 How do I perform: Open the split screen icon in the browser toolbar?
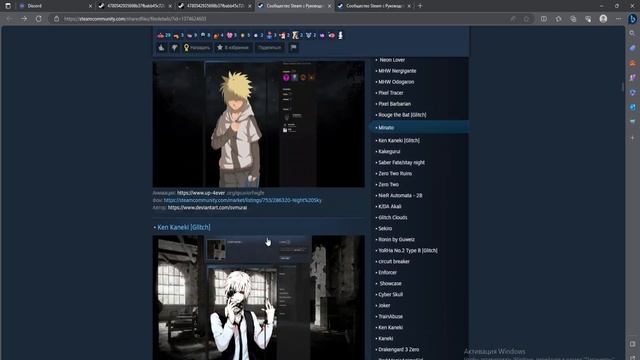(x=544, y=19)
